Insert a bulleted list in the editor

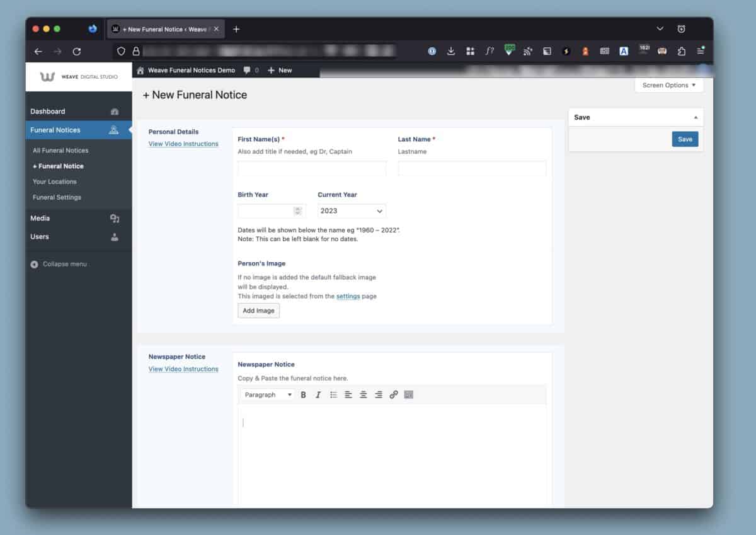pyautogui.click(x=333, y=395)
